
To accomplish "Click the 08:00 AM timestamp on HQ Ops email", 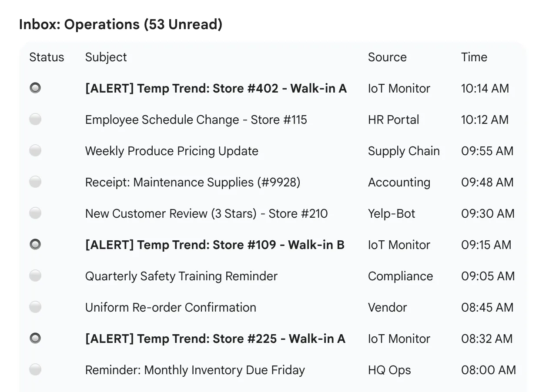I will point(489,370).
